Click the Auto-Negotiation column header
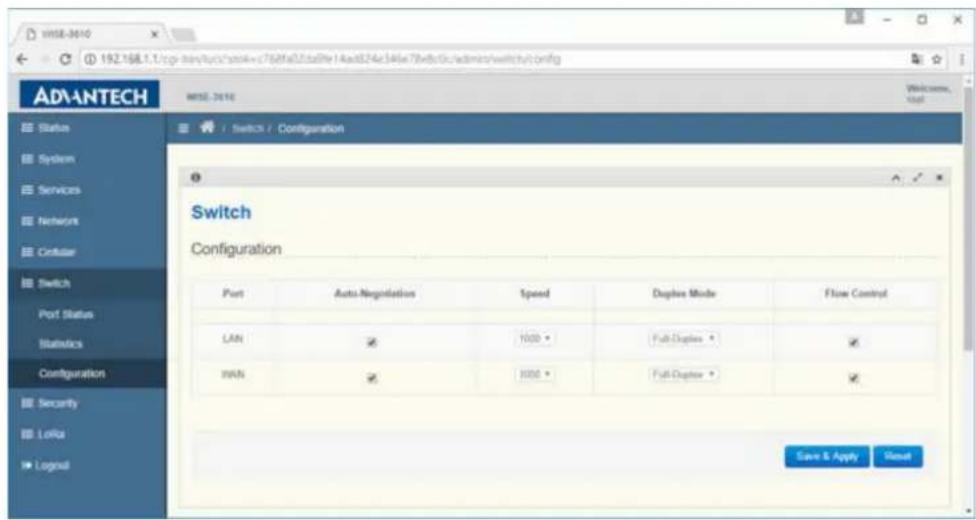The image size is (976, 520). tap(375, 293)
